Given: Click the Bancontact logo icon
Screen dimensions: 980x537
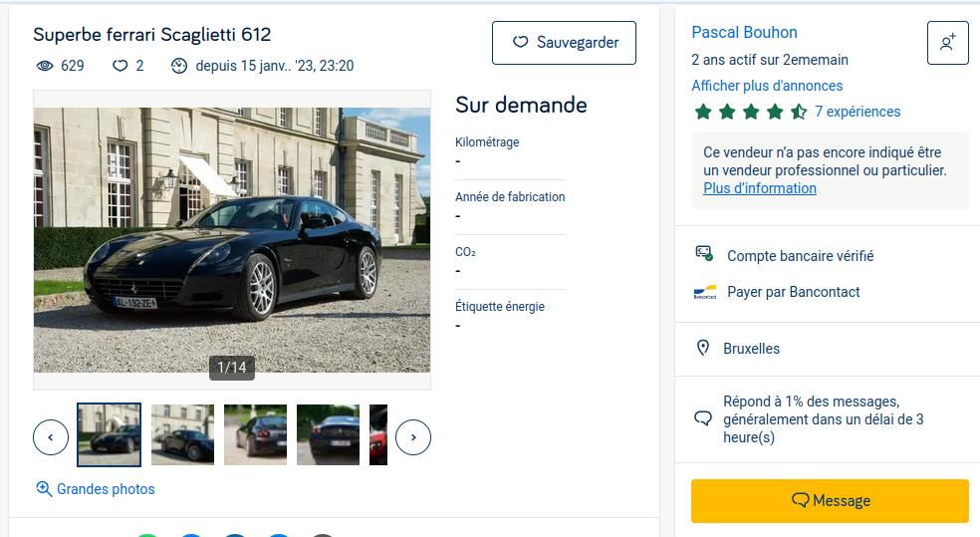Looking at the screenshot, I should point(704,292).
